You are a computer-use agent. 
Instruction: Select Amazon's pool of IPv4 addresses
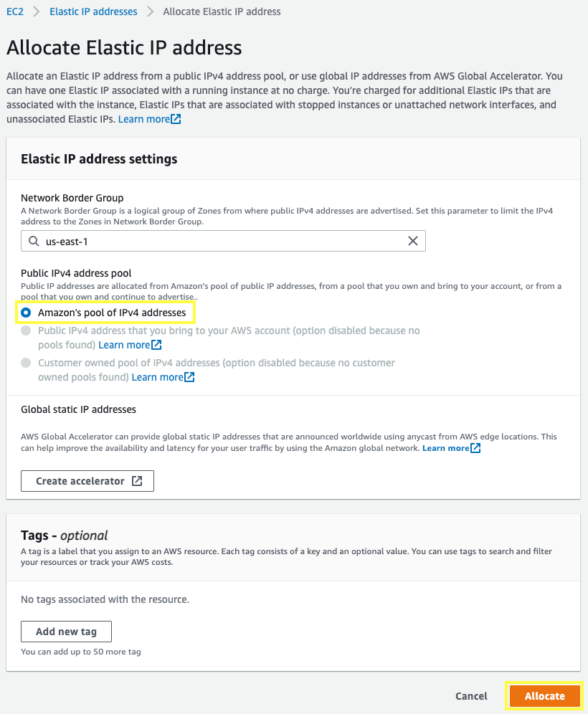coord(26,313)
